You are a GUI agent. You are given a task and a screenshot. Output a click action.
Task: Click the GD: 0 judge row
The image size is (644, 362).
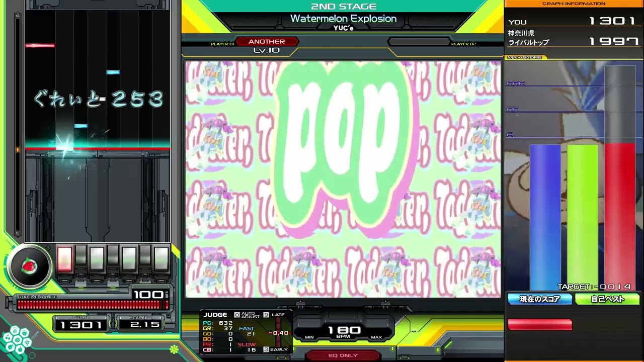[218, 334]
